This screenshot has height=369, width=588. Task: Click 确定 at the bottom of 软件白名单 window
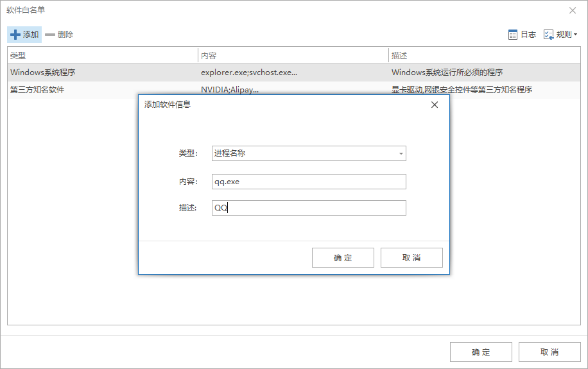(x=481, y=352)
